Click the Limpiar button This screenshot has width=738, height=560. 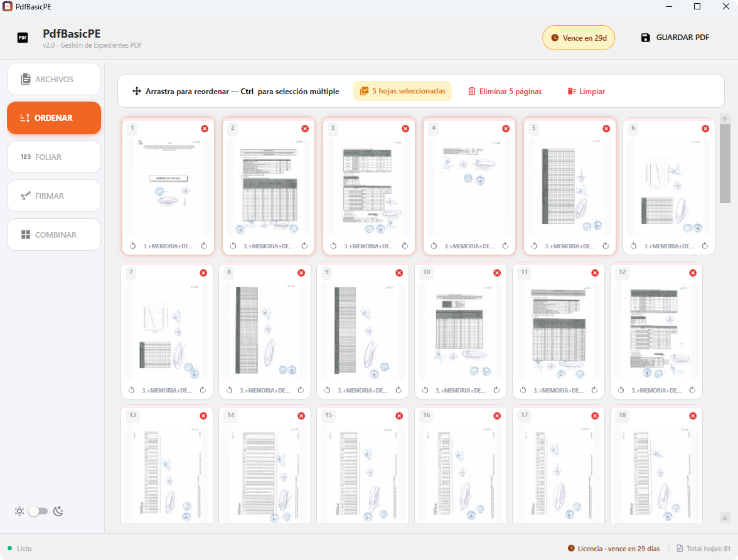(x=586, y=91)
